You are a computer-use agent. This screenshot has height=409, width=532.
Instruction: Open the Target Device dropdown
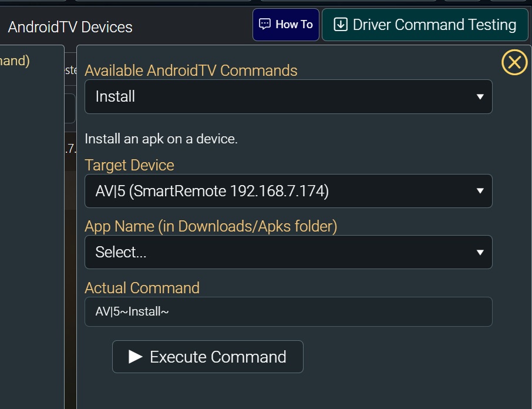(288, 191)
